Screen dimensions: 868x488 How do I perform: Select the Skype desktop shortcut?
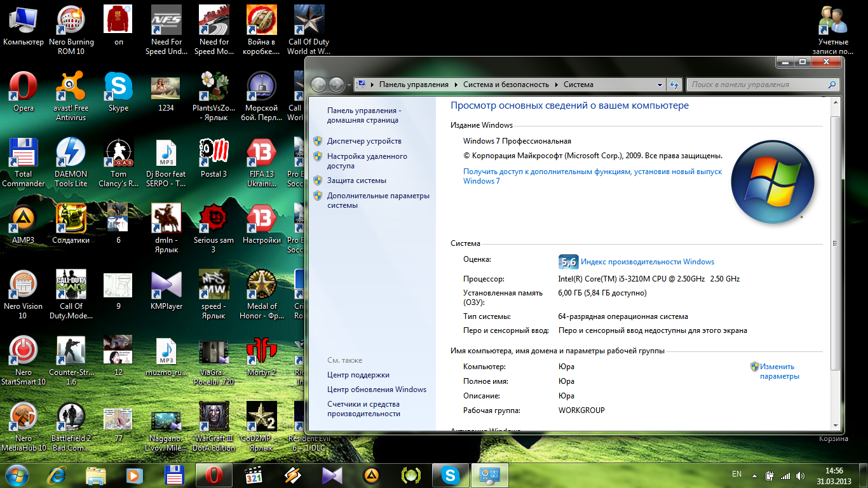click(118, 91)
